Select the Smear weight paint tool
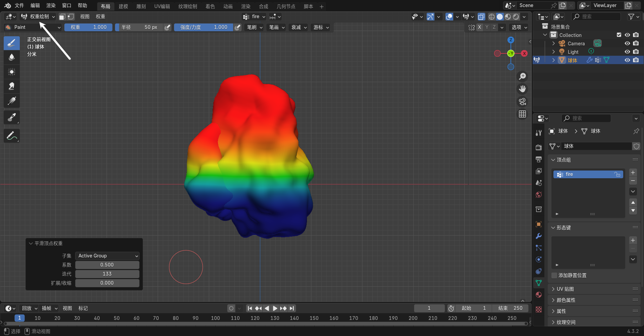 click(11, 86)
